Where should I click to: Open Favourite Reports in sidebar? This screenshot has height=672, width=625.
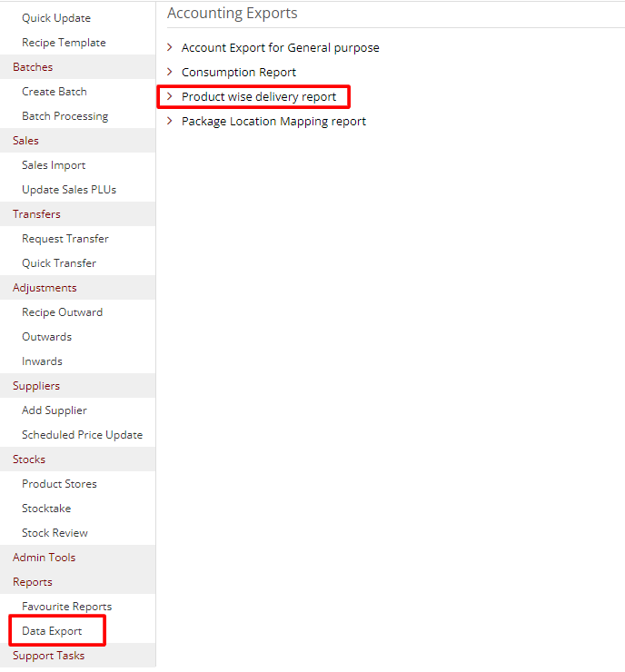(x=66, y=606)
